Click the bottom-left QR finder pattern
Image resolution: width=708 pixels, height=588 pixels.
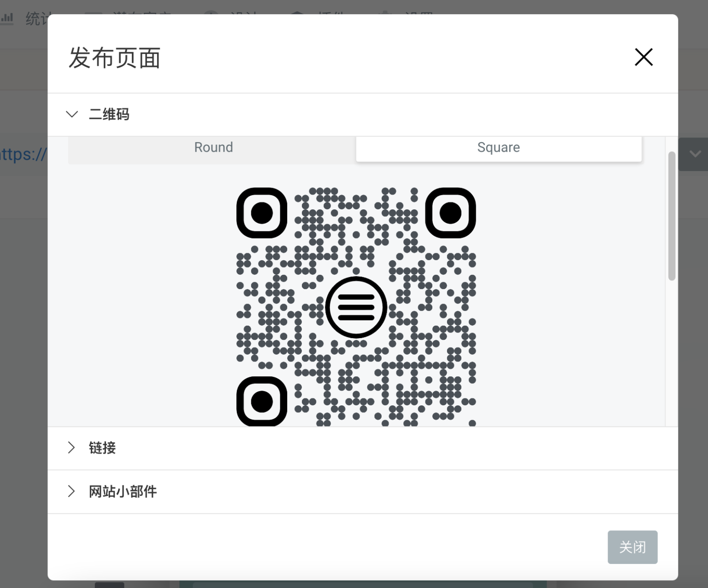click(x=262, y=401)
